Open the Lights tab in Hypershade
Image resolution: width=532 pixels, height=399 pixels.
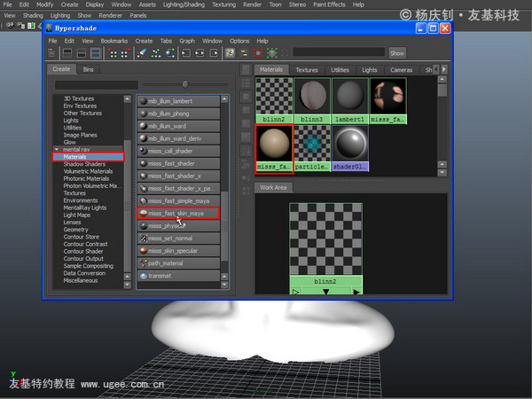[x=370, y=70]
